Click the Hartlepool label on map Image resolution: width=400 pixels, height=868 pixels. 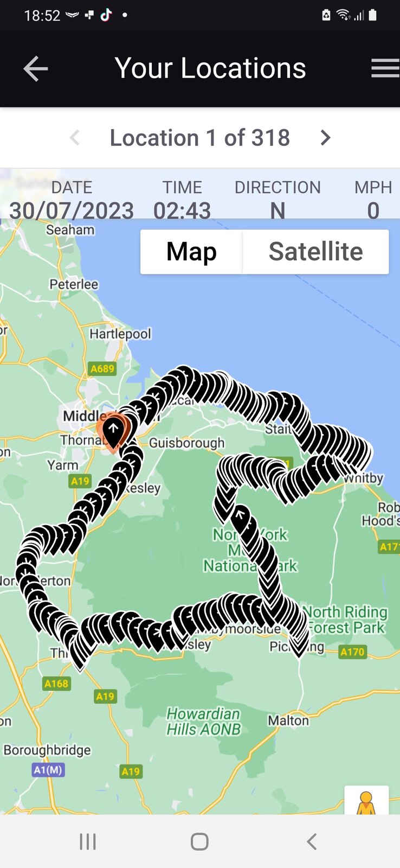120,334
